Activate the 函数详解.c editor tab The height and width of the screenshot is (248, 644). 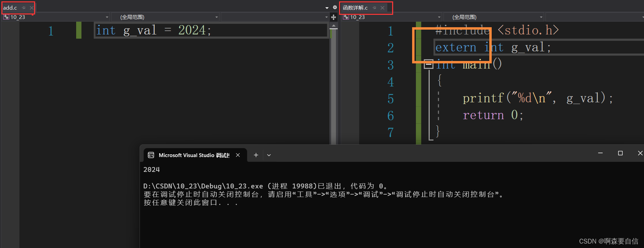pos(355,8)
